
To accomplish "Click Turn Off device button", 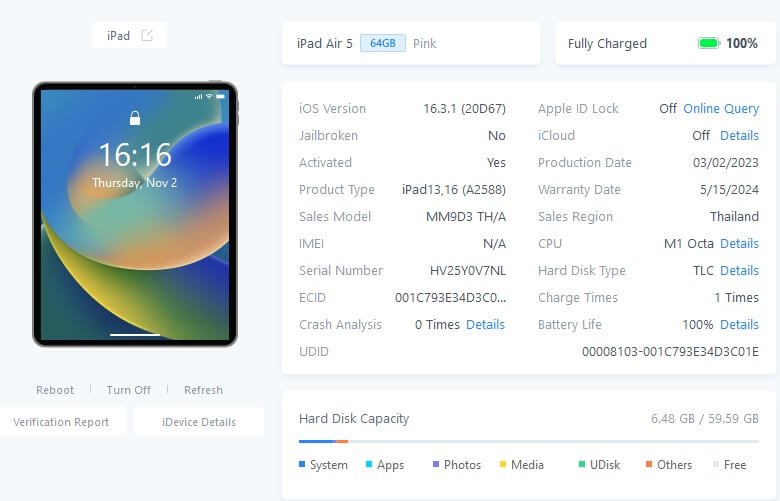I will (x=128, y=390).
